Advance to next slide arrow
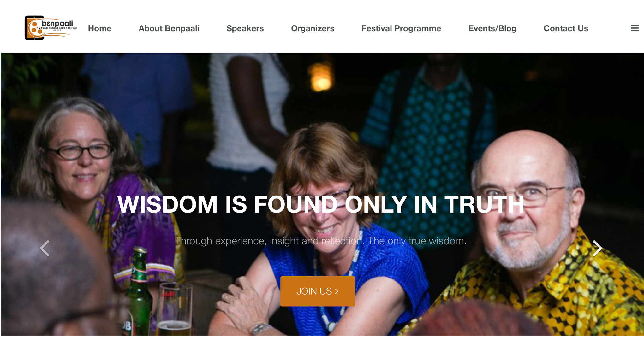 click(597, 248)
